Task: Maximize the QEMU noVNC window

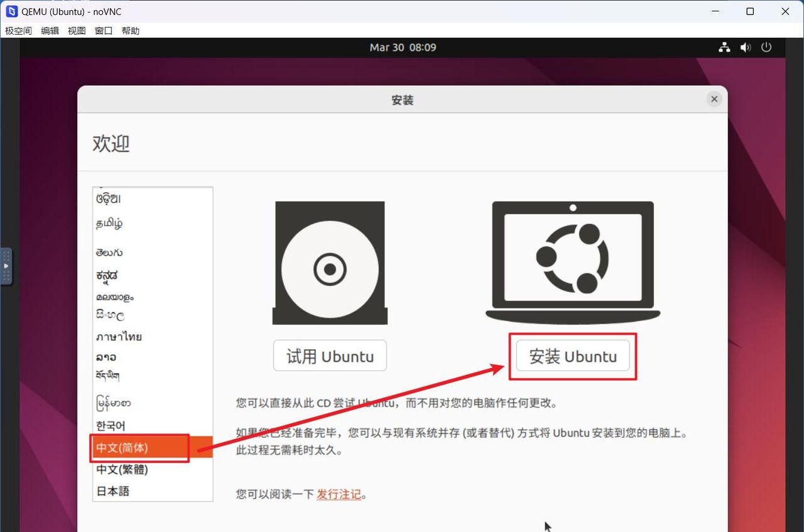Action: (x=750, y=11)
